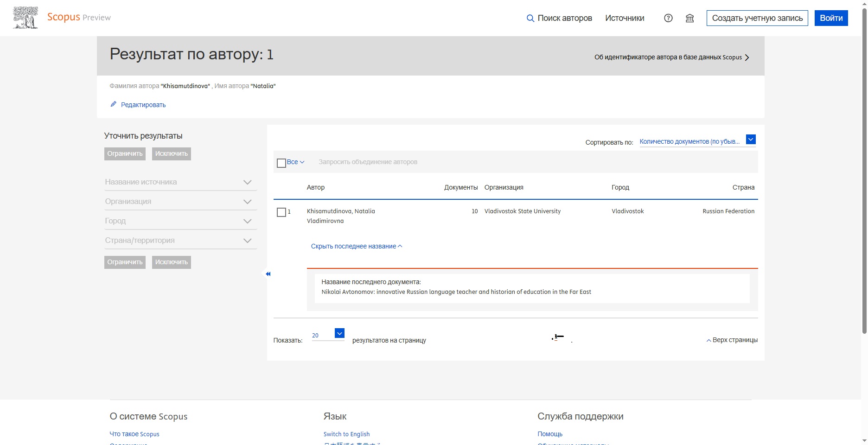Open the sort by dropdown
The width and height of the screenshot is (868, 445).
(x=751, y=140)
